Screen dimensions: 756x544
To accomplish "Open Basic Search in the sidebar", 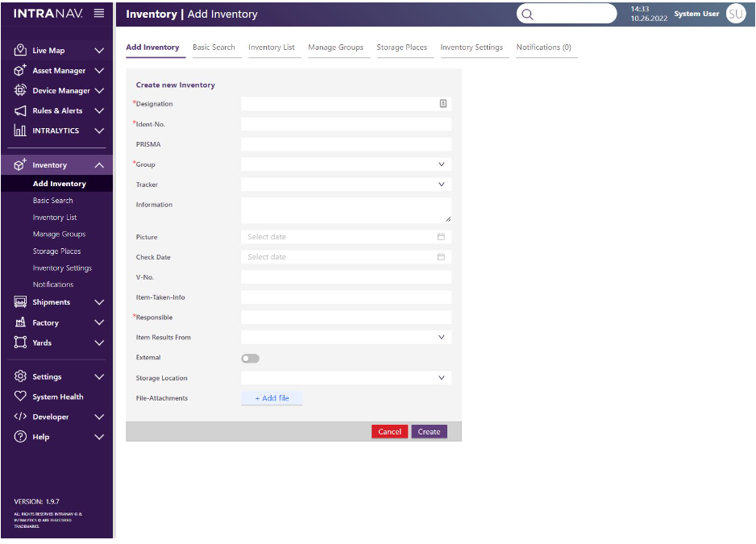I will [52, 200].
